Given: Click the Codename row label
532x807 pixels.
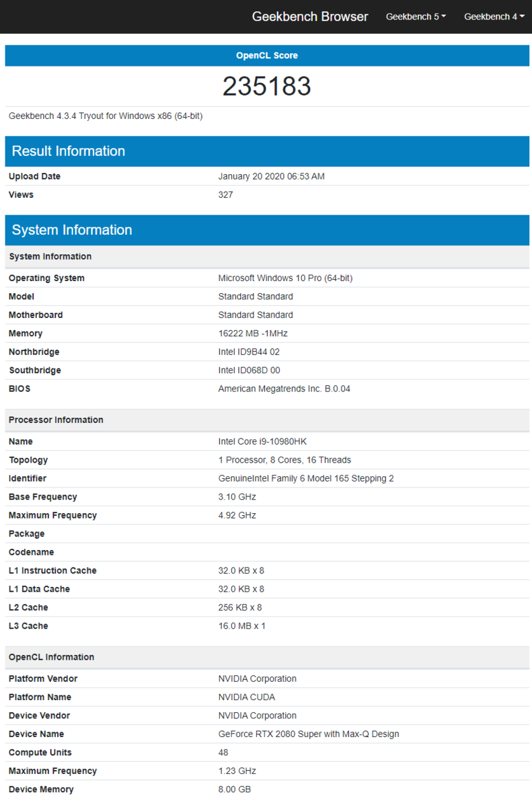Looking at the screenshot, I should [32, 552].
